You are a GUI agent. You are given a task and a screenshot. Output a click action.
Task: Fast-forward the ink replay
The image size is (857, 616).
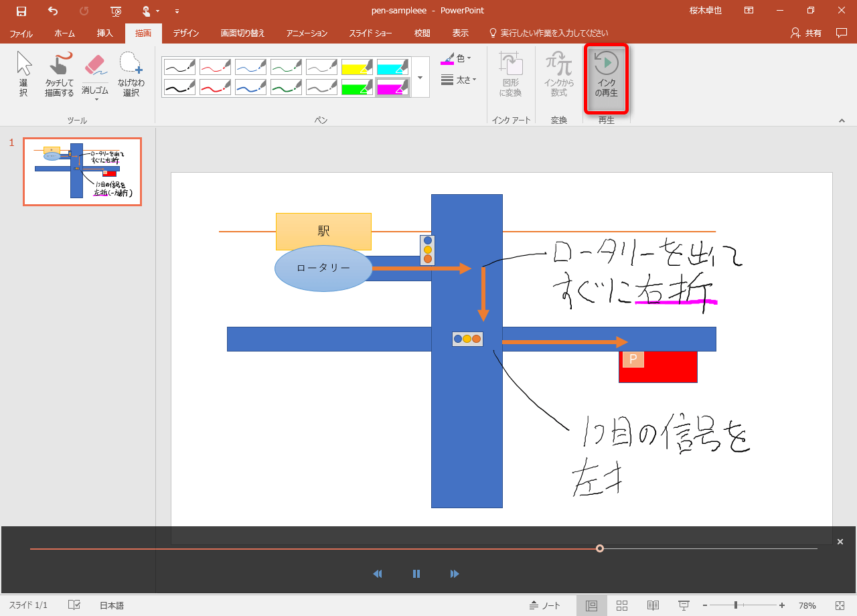point(455,574)
